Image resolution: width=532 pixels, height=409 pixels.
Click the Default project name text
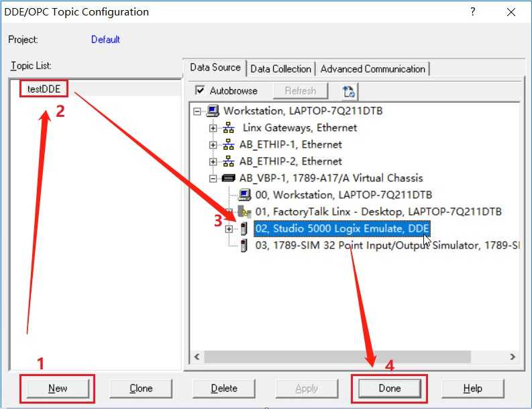coord(105,40)
